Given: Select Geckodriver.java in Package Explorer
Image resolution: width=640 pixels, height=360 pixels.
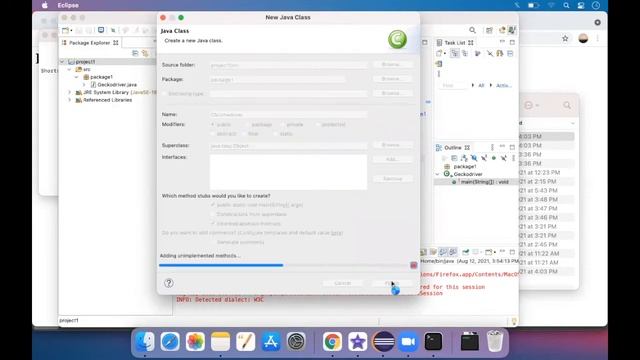Looking at the screenshot, I should (117, 84).
